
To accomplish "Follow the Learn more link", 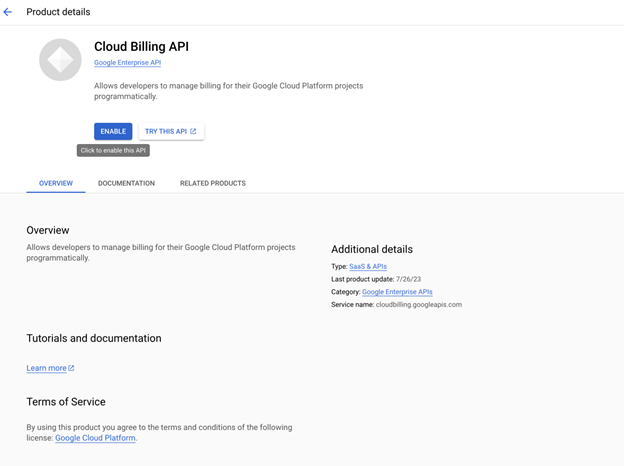I will (47, 368).
